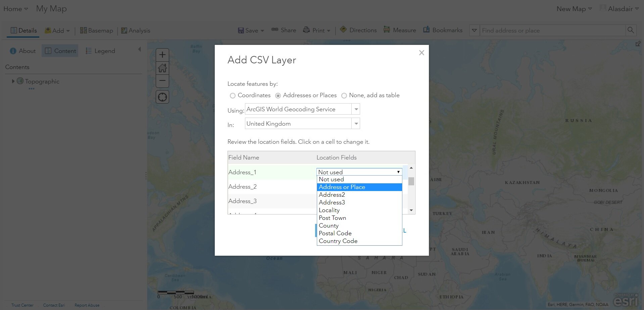Click the panel resize handle dots
The height and width of the screenshot is (310, 644).
pos(146,176)
